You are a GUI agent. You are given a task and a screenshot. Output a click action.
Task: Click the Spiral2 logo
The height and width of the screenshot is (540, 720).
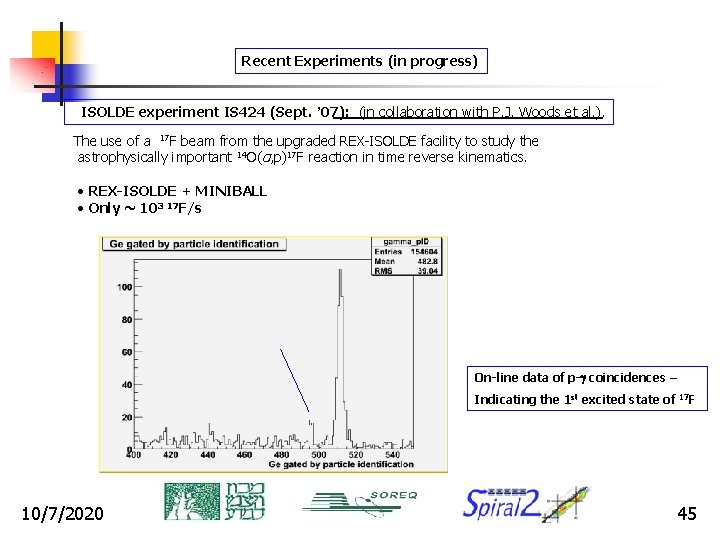click(x=501, y=503)
